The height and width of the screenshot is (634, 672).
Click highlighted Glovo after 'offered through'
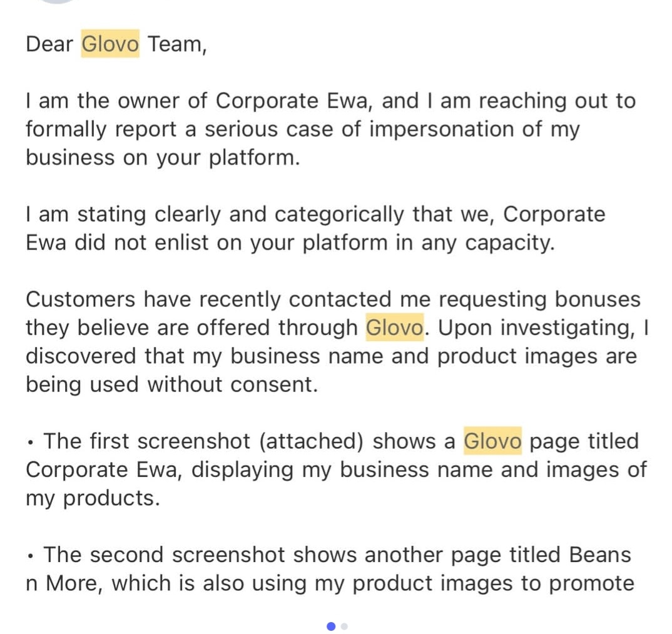click(x=395, y=328)
